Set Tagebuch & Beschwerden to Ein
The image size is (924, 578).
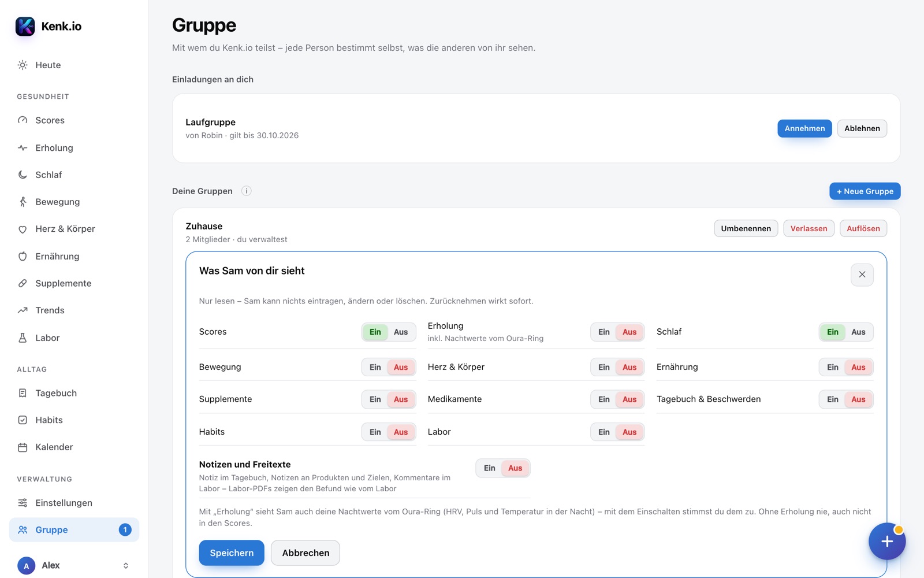(x=833, y=399)
